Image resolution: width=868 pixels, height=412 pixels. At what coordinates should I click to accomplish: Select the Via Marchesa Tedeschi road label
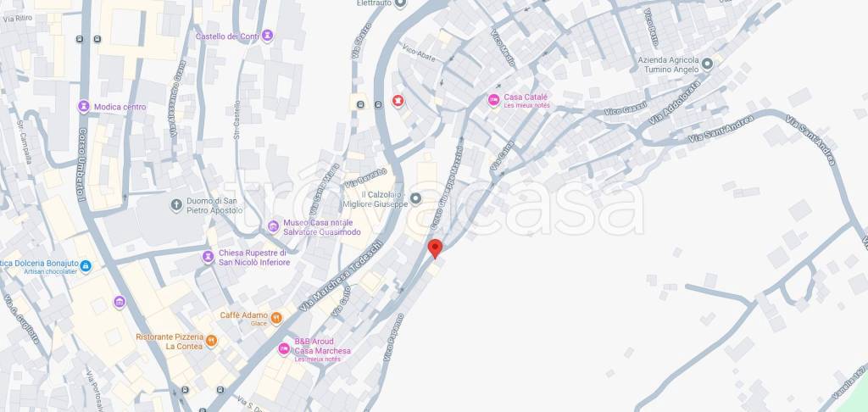click(341, 276)
